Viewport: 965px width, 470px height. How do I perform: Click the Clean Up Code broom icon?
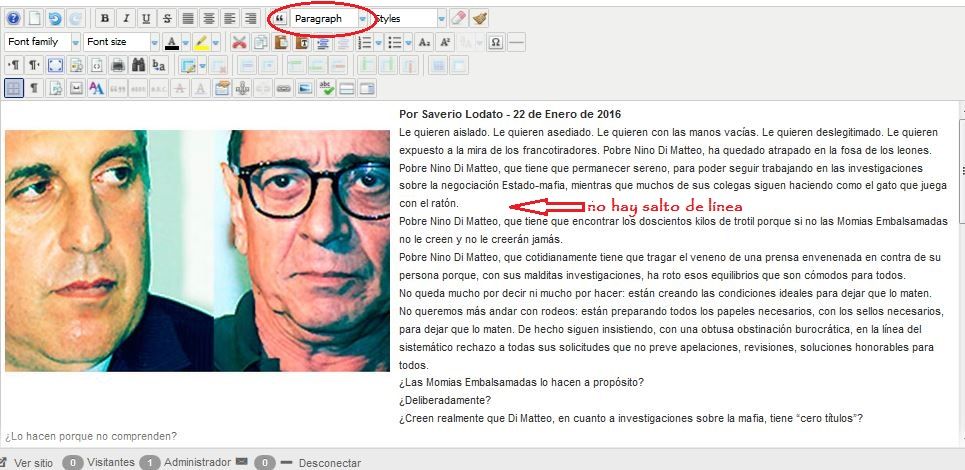pyautogui.click(x=480, y=18)
